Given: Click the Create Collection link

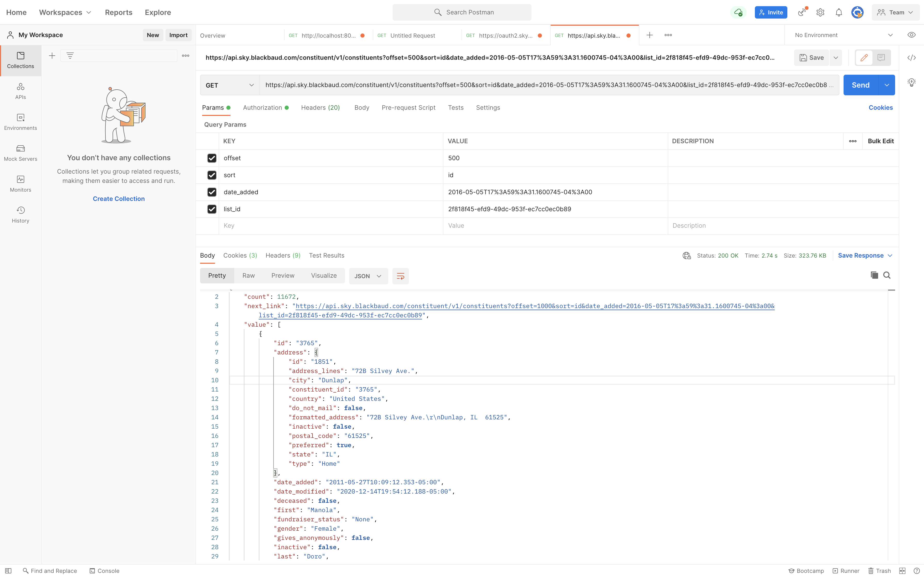Looking at the screenshot, I should click(119, 199).
